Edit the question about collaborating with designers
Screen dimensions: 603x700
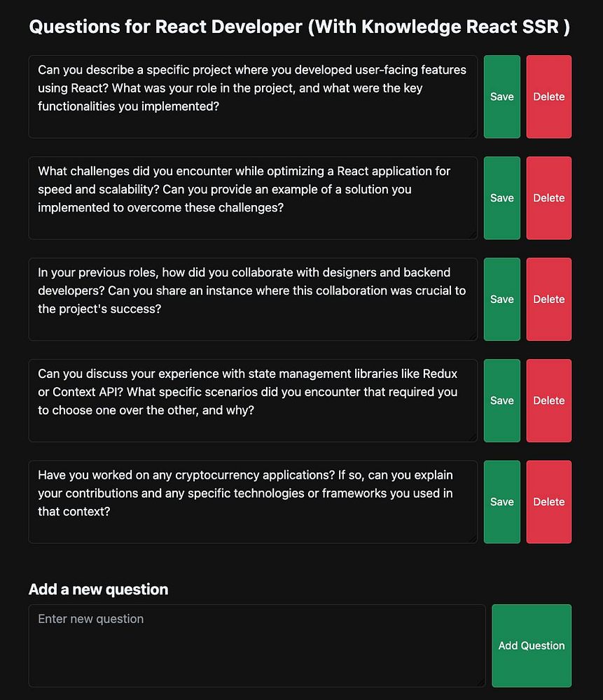point(253,300)
